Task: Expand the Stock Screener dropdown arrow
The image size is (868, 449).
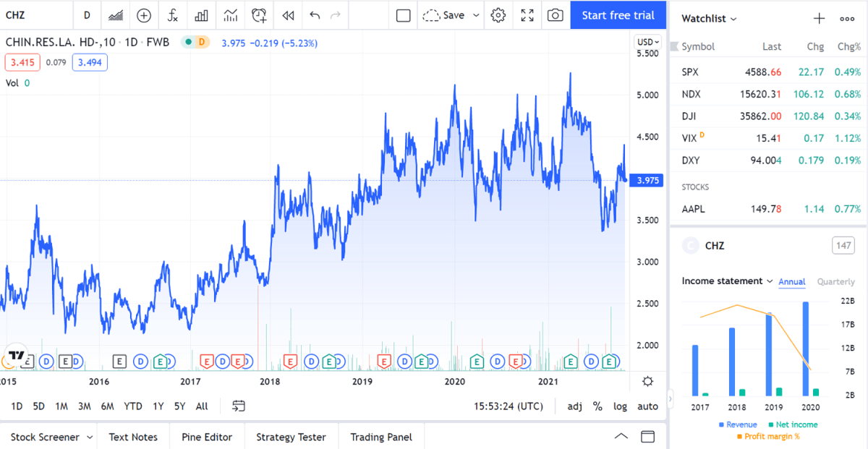Action: (90, 437)
